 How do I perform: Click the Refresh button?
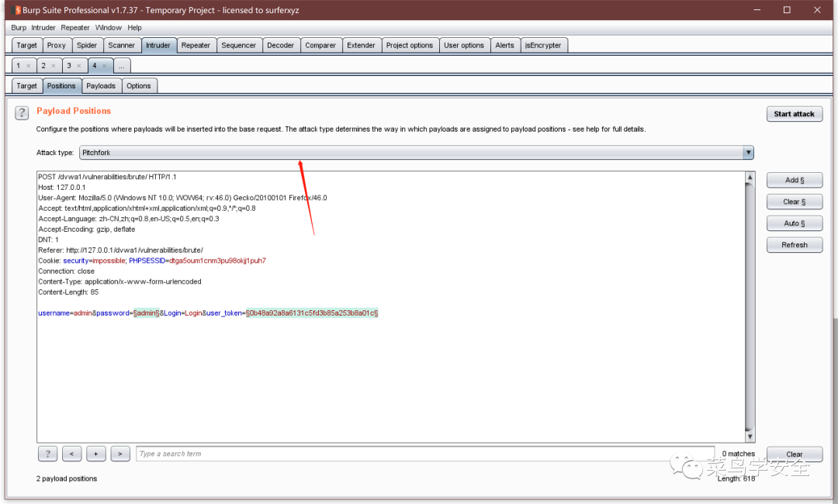tap(795, 245)
